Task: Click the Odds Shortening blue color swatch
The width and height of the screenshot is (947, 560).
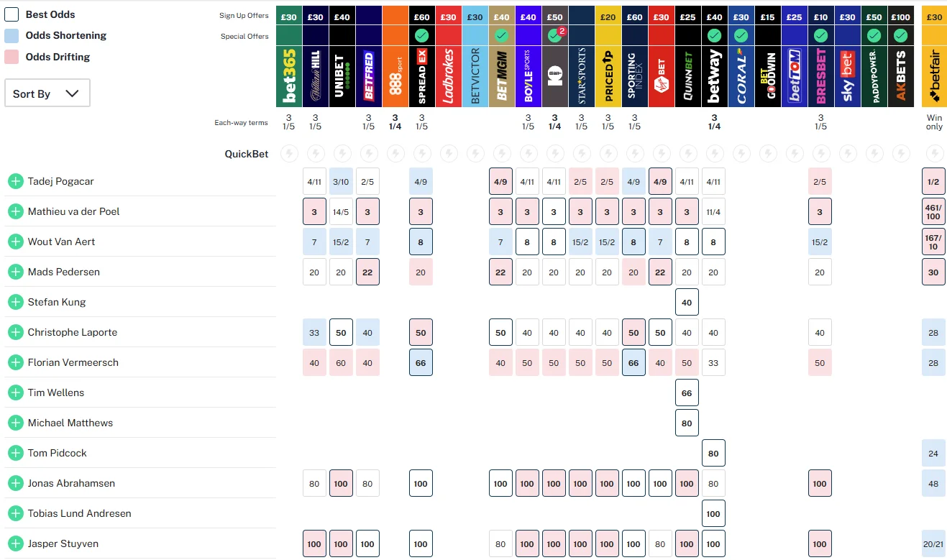Action: [x=12, y=36]
